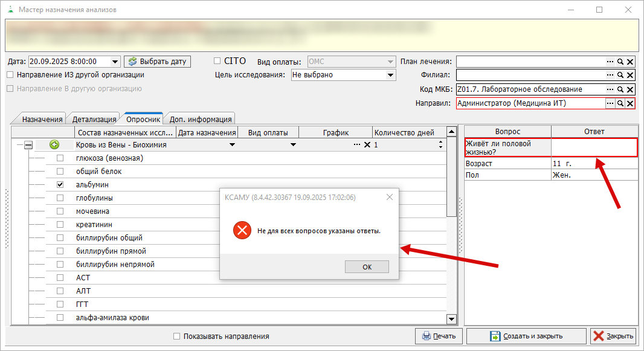Open График ellipsis in Кровь из Вены row

[357, 144]
